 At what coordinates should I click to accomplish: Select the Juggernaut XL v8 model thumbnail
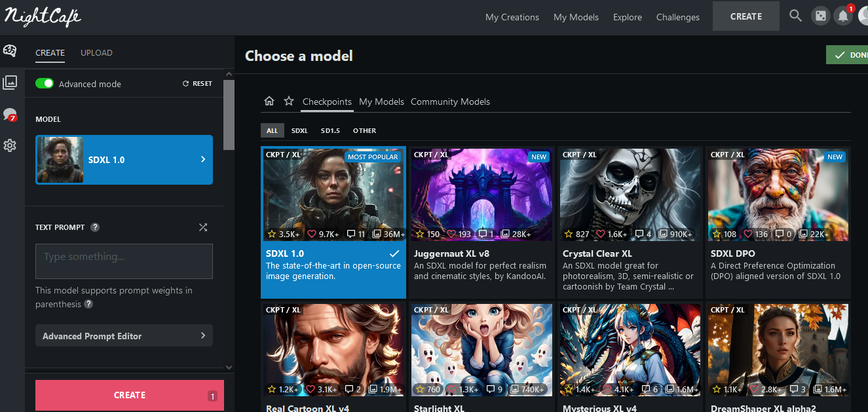[481, 195]
